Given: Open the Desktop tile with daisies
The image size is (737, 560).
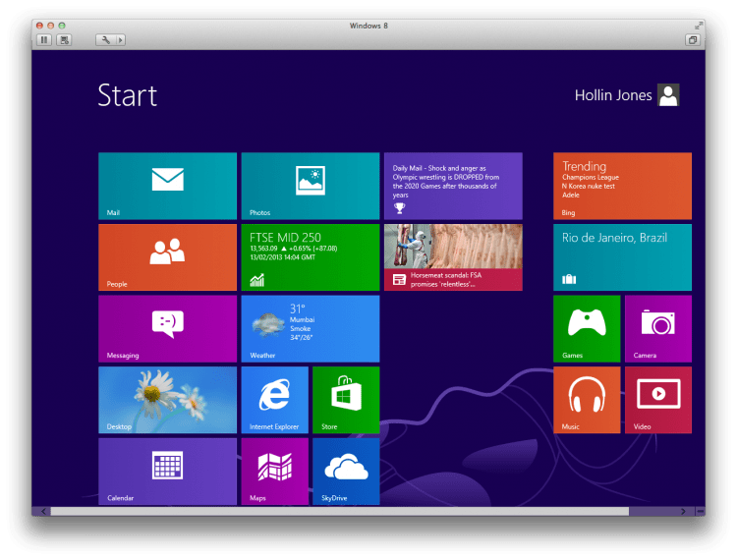Looking at the screenshot, I should click(167, 400).
